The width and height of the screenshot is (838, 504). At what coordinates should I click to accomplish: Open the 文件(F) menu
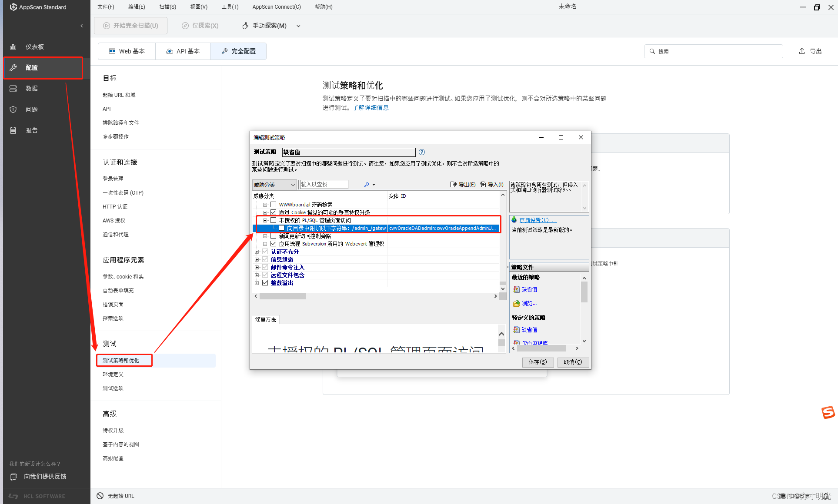(x=106, y=7)
